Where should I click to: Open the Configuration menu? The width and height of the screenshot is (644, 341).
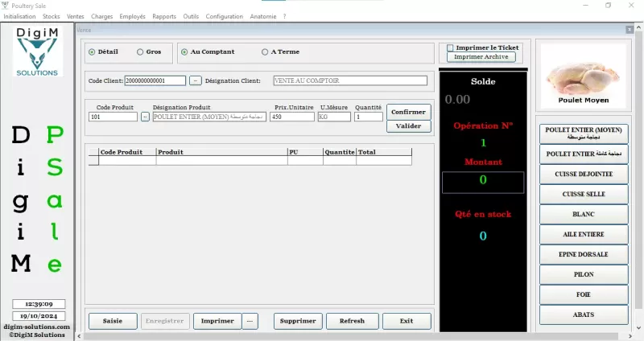(x=224, y=16)
